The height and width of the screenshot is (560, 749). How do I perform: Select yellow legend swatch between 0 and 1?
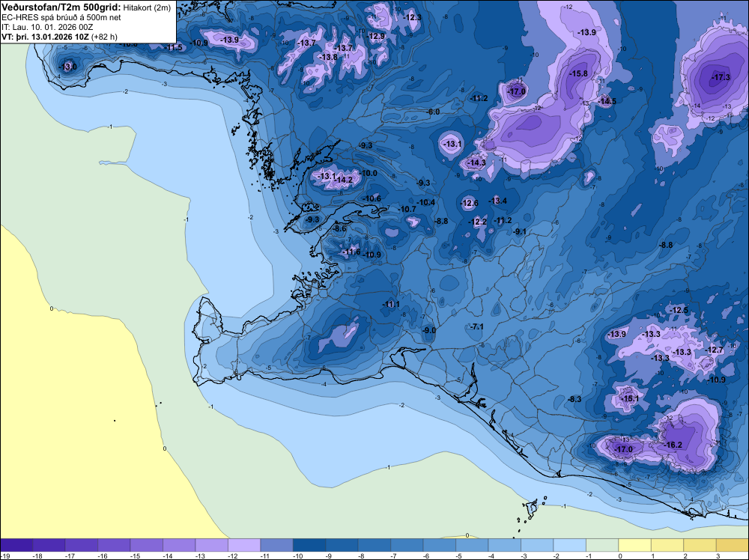[634, 545]
